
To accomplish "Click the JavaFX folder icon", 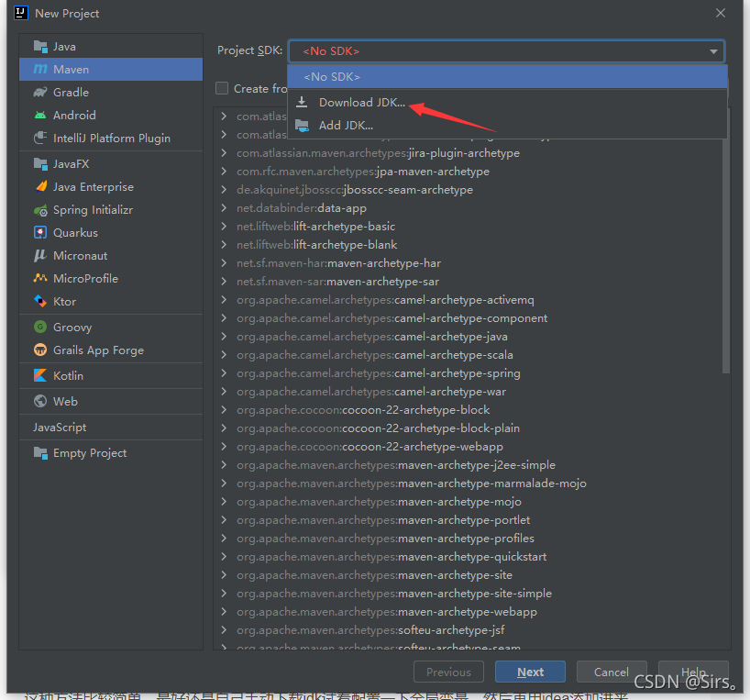I will (x=40, y=164).
